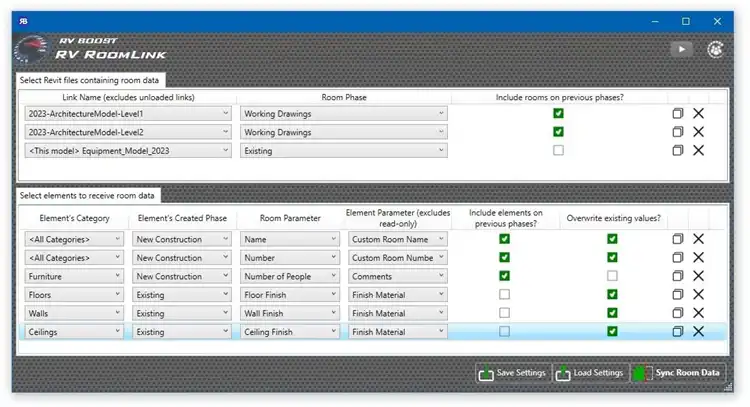The width and height of the screenshot is (750, 407).
Task: Select the 'Select elements to receive room data' tab
Action: tap(87, 195)
